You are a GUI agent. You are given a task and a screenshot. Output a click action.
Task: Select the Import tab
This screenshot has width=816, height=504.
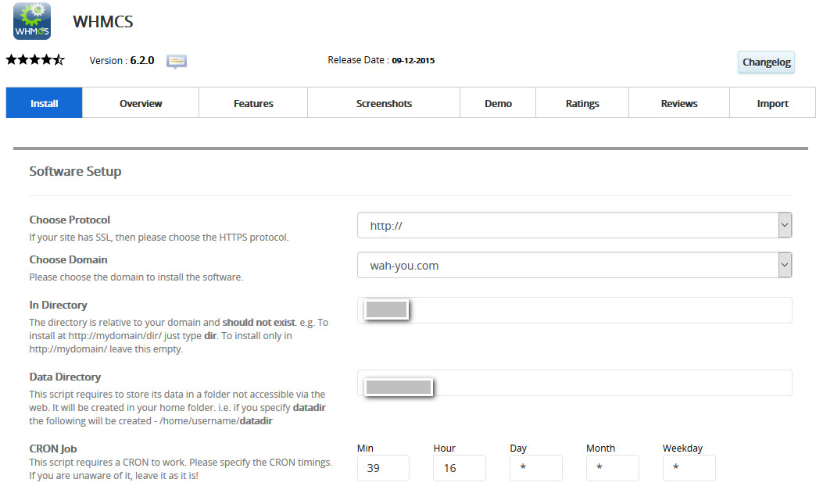[772, 103]
